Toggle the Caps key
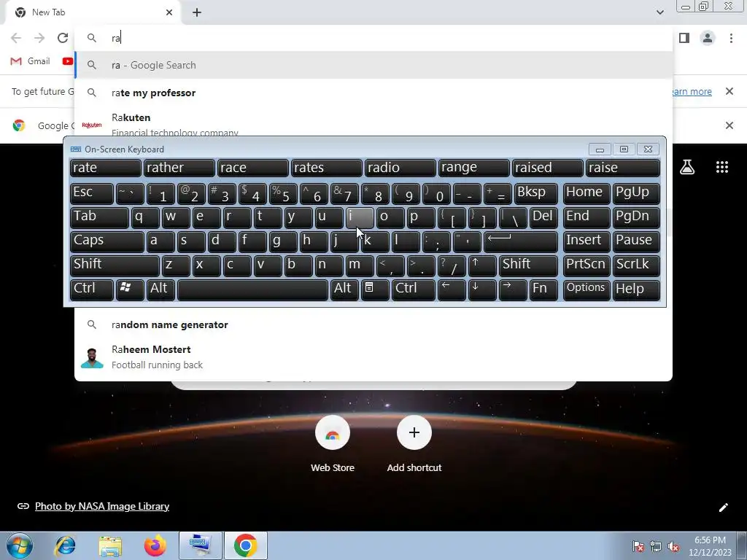The width and height of the screenshot is (747, 560). click(107, 241)
